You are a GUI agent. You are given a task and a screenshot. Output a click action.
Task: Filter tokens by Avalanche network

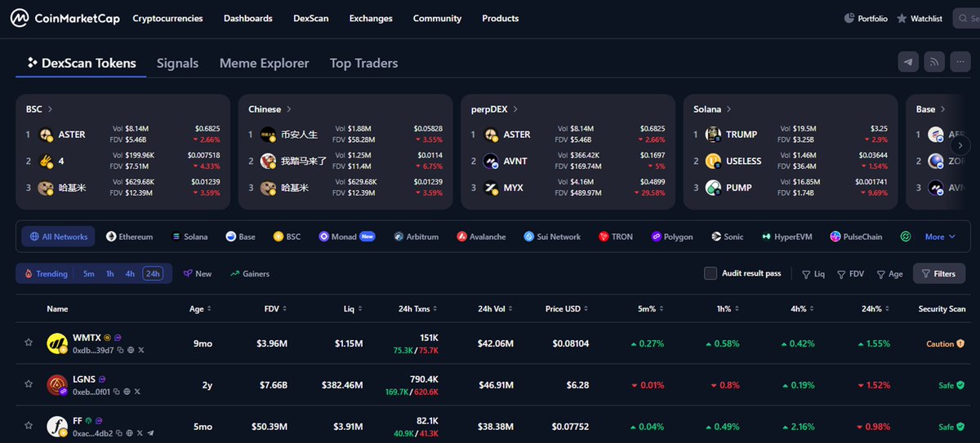pos(481,237)
